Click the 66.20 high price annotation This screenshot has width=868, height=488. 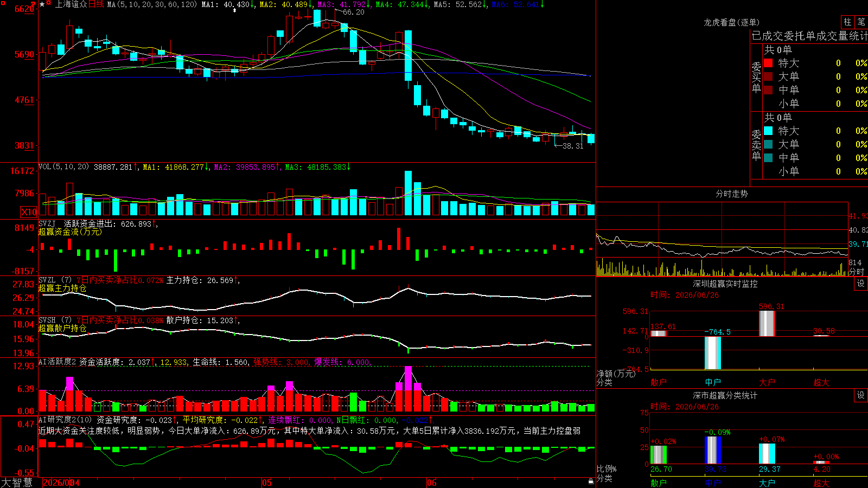(354, 12)
